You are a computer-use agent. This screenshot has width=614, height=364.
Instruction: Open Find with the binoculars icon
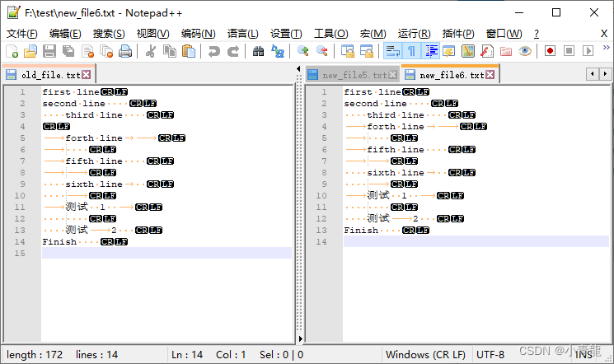pyautogui.click(x=258, y=51)
